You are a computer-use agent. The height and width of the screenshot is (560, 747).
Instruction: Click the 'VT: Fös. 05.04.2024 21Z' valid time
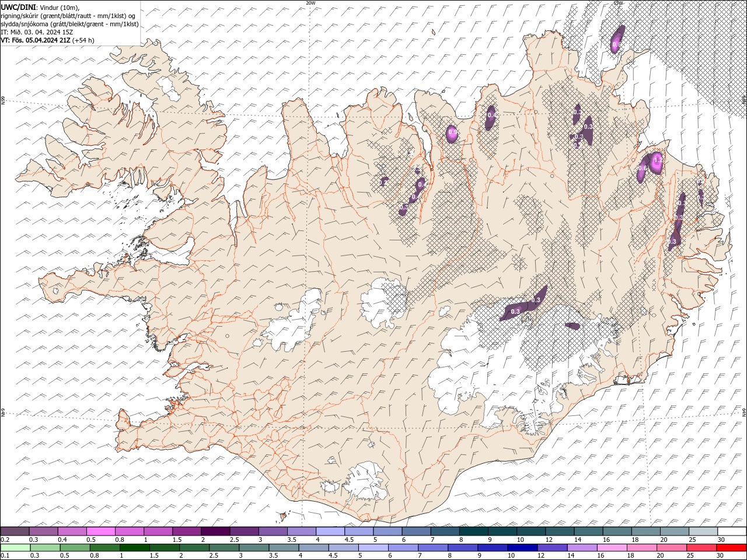[x=36, y=40]
